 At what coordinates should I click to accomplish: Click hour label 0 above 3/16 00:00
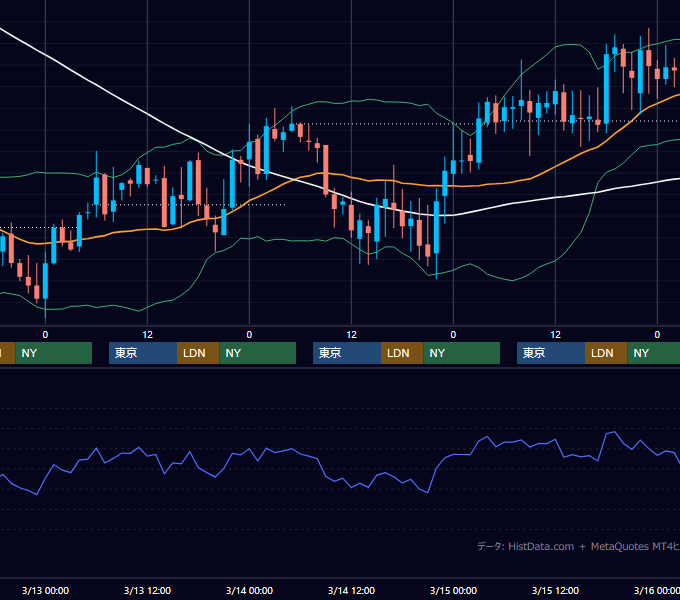pos(657,335)
